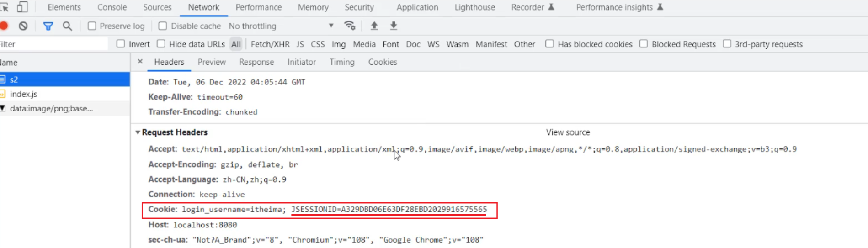Filter by All request types
868x248 pixels.
(x=236, y=44)
